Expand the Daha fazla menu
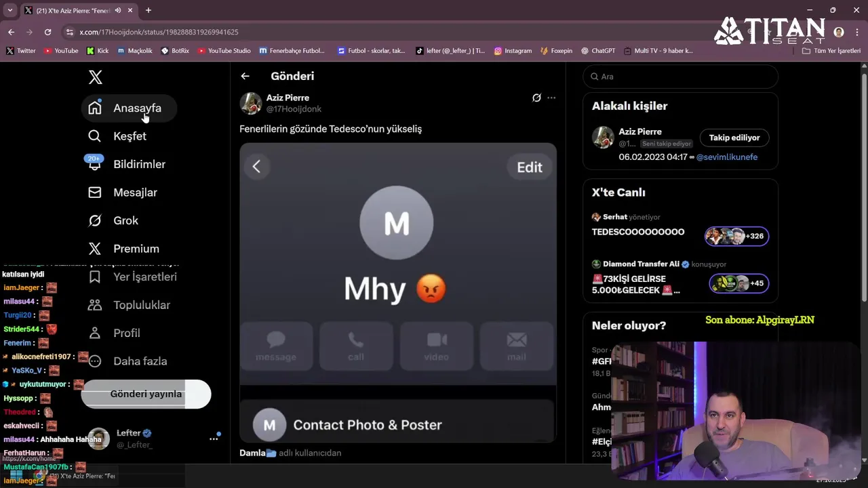868x488 pixels. click(x=127, y=361)
